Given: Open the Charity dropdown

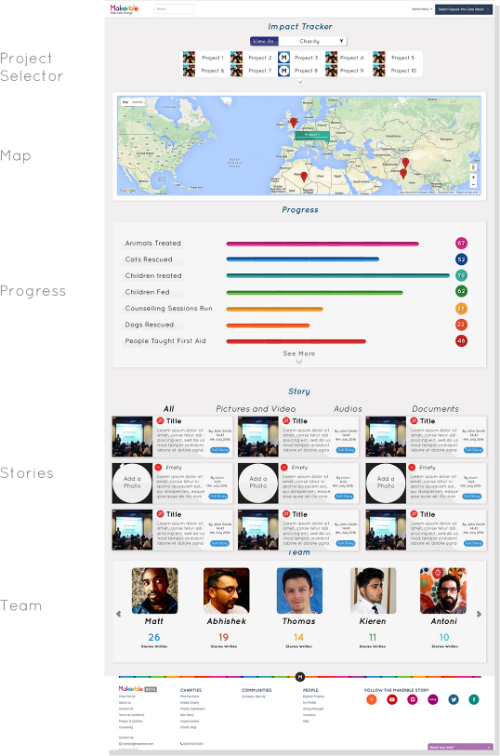Looking at the screenshot, I should [313, 41].
